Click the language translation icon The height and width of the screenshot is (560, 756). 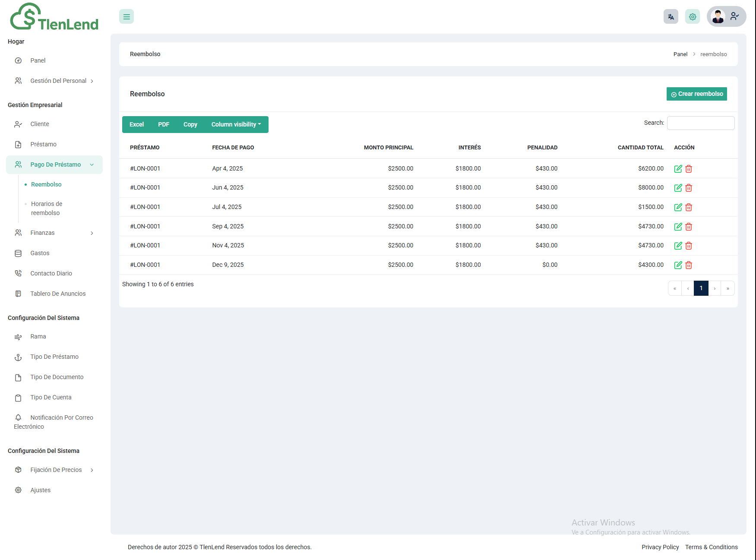pos(671,17)
